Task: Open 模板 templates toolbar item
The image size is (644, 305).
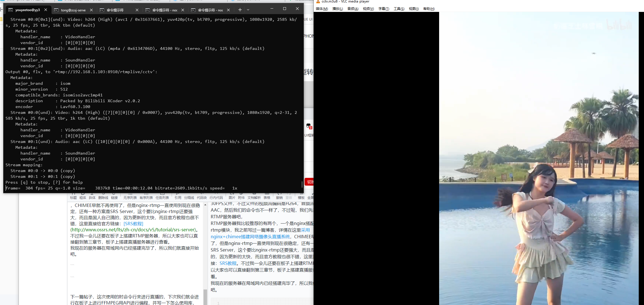Action: click(x=301, y=196)
